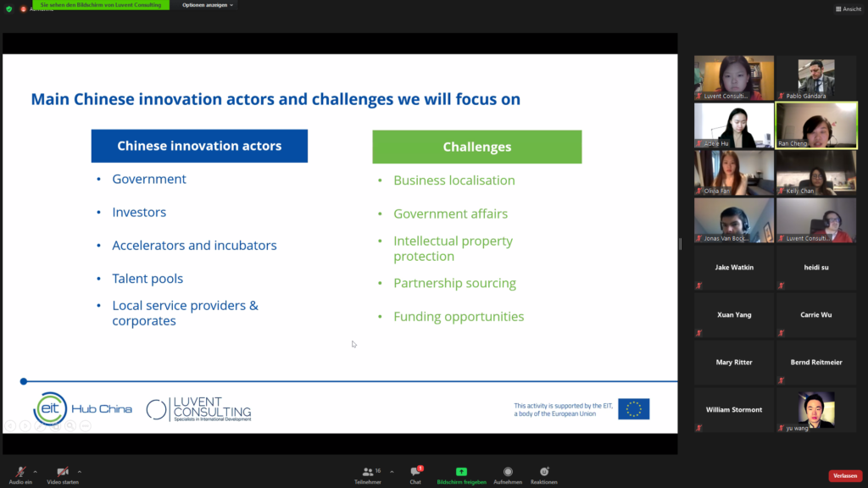The image size is (868, 488).
Task: Click the green encryption shield icon
Action: click(8, 8)
